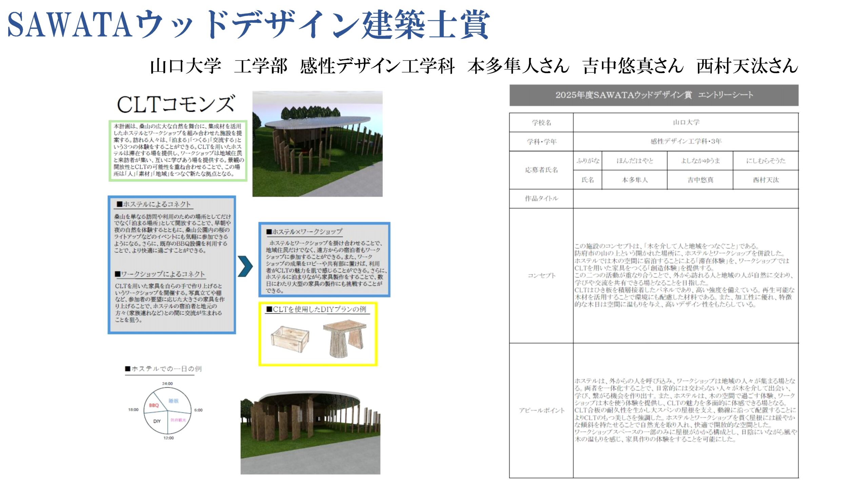Image resolution: width=868 pixels, height=488 pixels.
Task: Click the top rendering of the roofed building
Action: click(x=317, y=144)
